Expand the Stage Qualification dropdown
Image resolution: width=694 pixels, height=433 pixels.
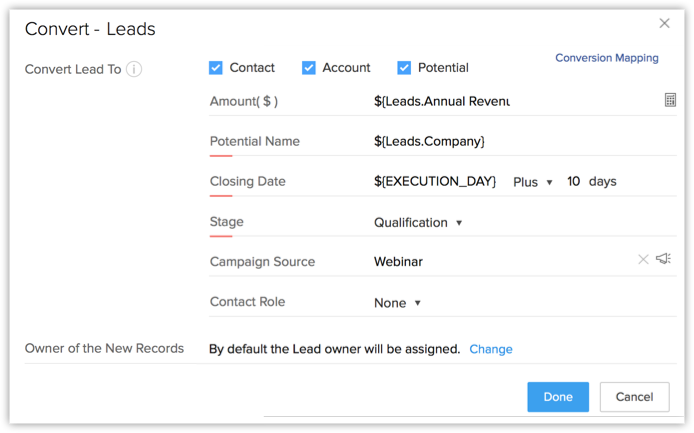418,222
